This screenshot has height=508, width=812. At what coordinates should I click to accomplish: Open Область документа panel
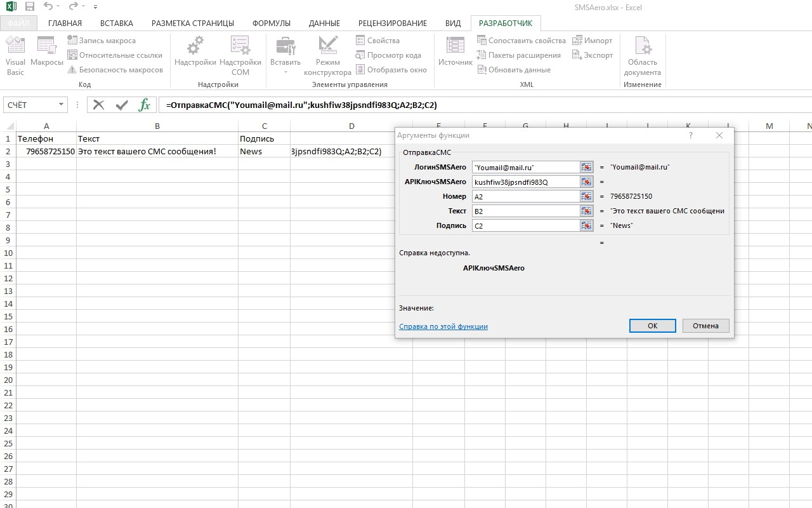pyautogui.click(x=643, y=56)
